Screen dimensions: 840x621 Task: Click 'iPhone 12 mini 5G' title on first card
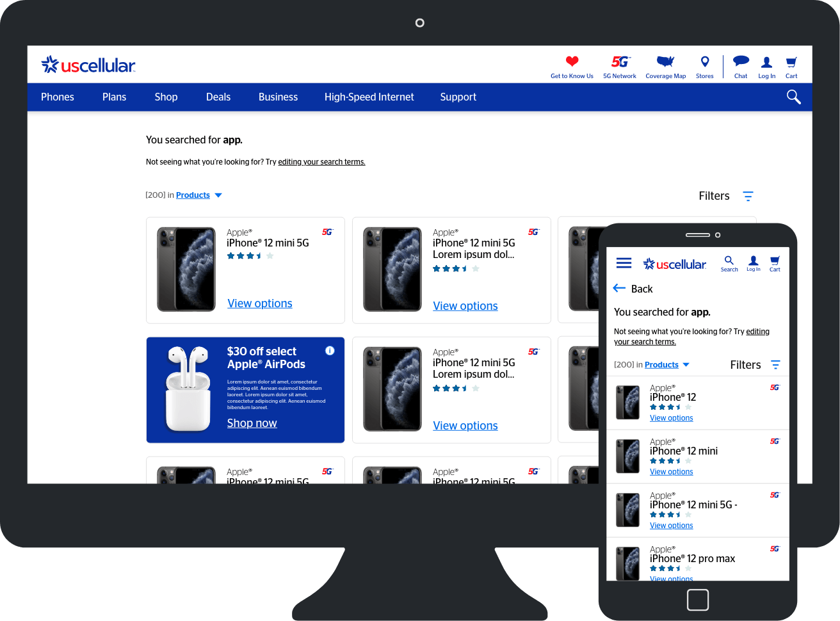(268, 243)
